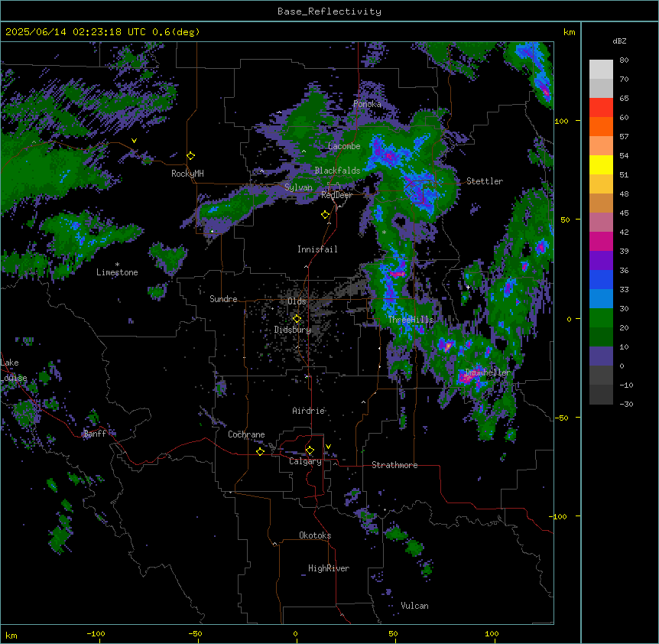This screenshot has width=659, height=644.
Task: Select the Didsbury town label
Action: (x=293, y=330)
